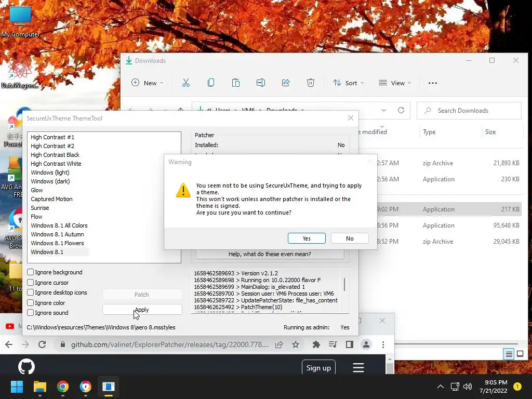Click the Paste icon in Explorer toolbar
This screenshot has height=399, width=532.
[236, 83]
